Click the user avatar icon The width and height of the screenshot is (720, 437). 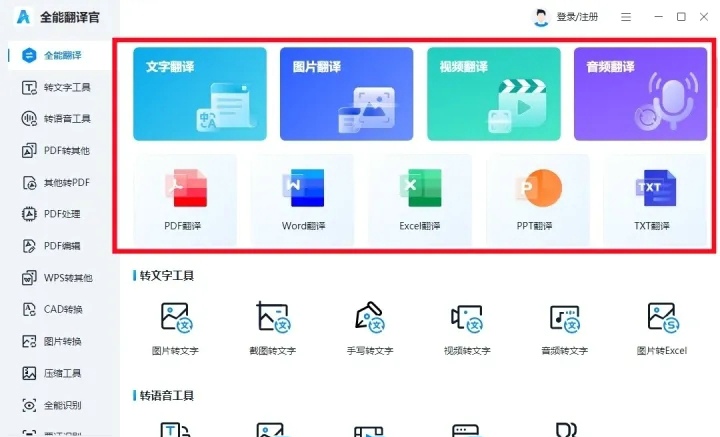(x=541, y=17)
